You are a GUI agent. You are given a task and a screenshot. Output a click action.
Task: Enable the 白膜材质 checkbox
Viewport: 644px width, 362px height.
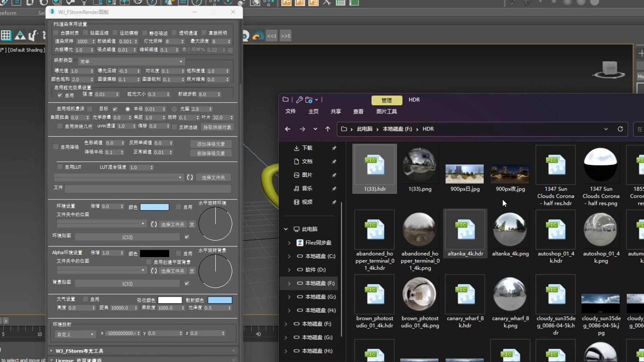(x=56, y=32)
